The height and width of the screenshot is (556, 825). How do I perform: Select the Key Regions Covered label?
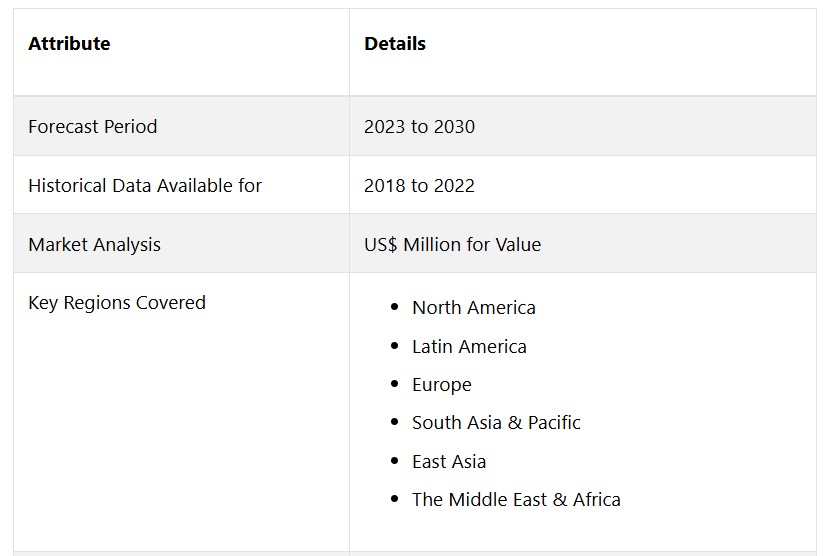pyautogui.click(x=117, y=303)
